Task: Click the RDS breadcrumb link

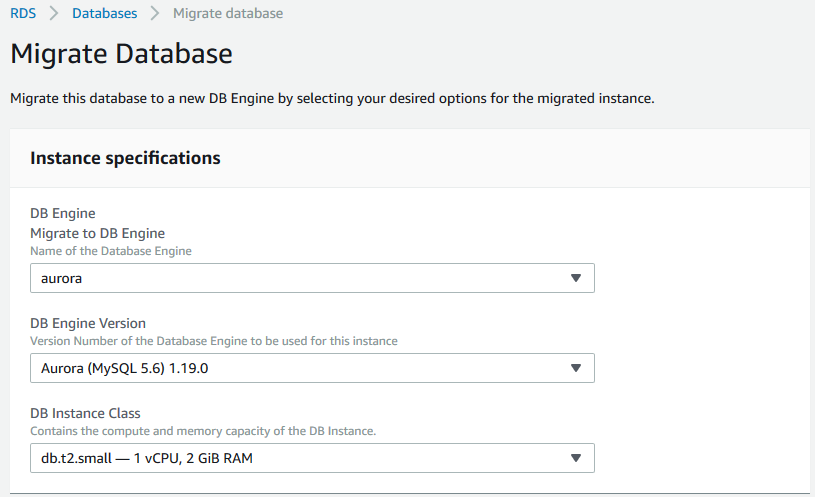Action: point(22,14)
